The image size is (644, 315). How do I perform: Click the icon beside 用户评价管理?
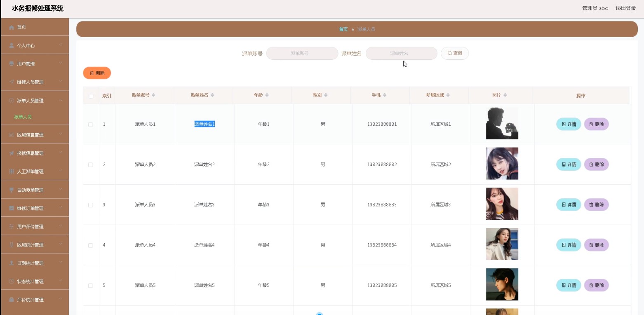coord(12,226)
